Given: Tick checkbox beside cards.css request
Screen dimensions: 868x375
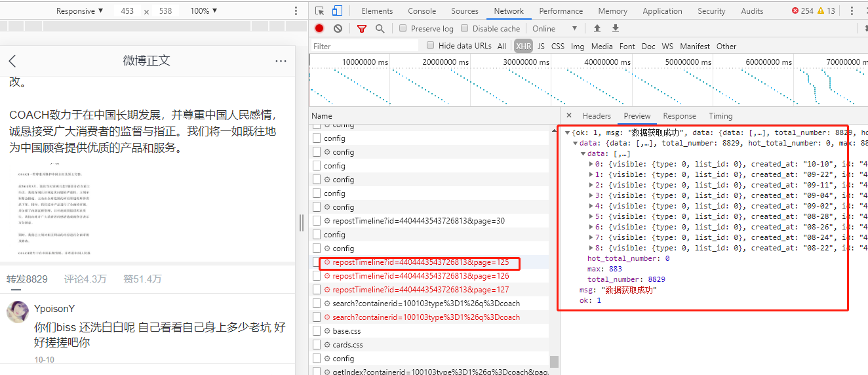Looking at the screenshot, I should click(x=317, y=344).
